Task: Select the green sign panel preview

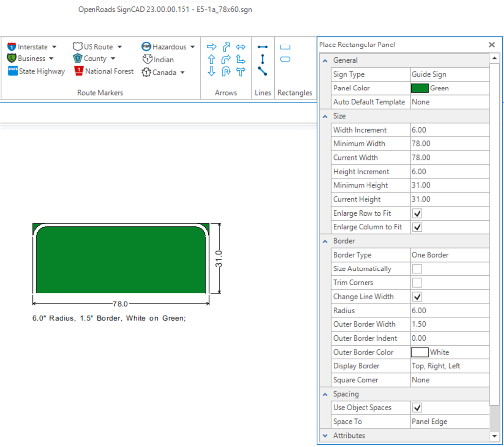Action: [121, 258]
